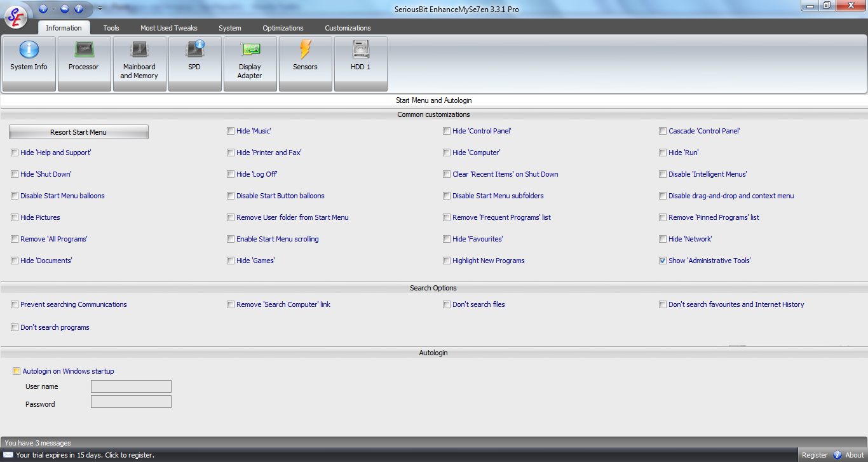Click the trial expires registration message
The image size is (868, 462).
pyautogui.click(x=85, y=455)
